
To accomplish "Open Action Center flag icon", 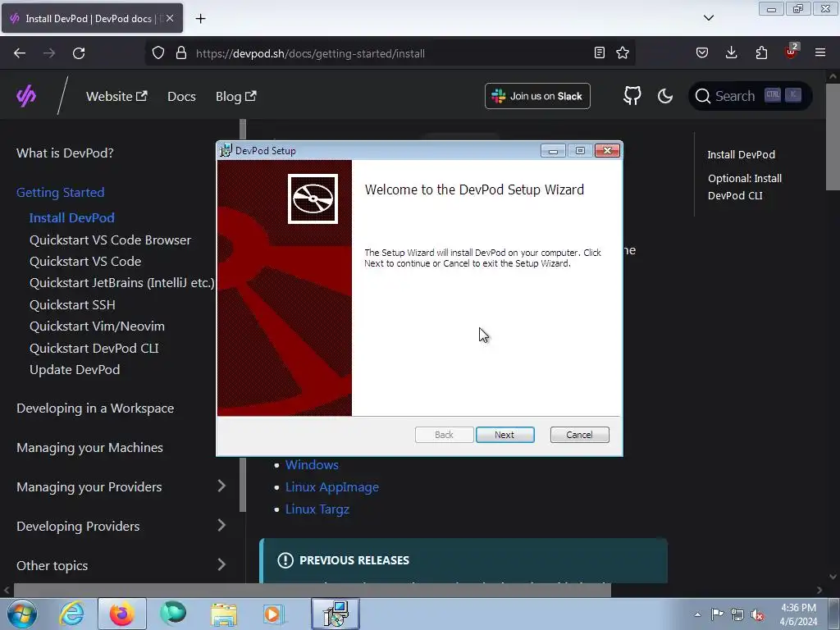I will (x=717, y=614).
